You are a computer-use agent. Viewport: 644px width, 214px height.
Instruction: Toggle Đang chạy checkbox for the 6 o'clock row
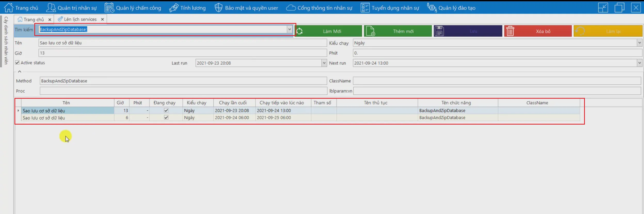tap(166, 117)
